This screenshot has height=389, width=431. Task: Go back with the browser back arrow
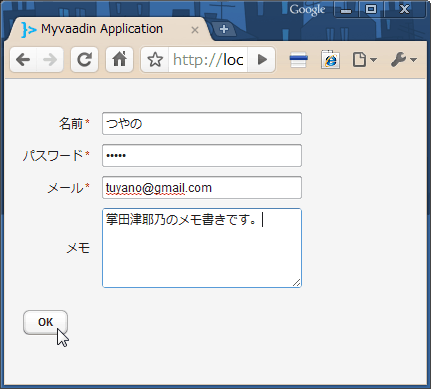click(x=23, y=60)
